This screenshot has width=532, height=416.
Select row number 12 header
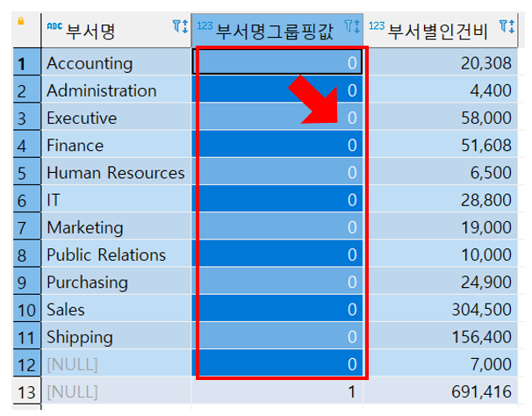pos(27,363)
